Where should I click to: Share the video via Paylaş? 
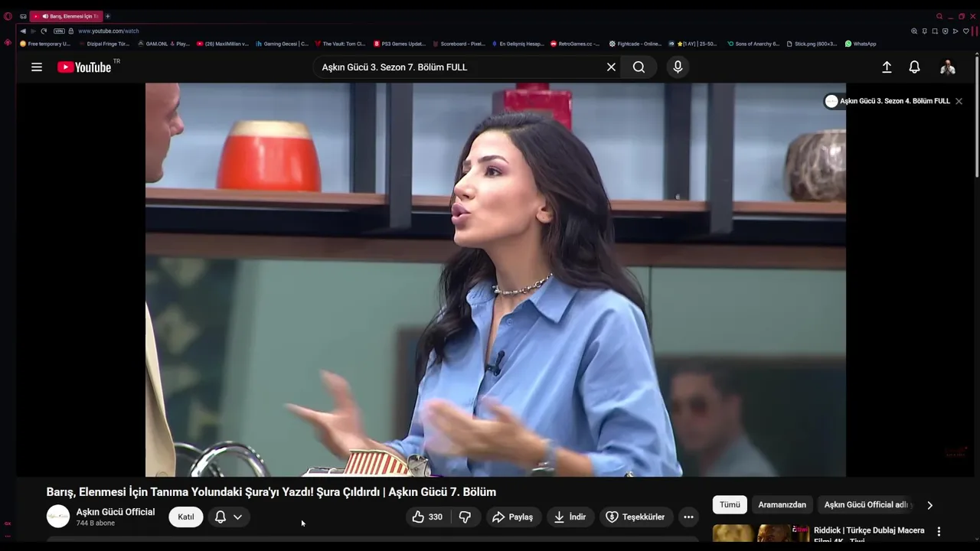coord(512,517)
